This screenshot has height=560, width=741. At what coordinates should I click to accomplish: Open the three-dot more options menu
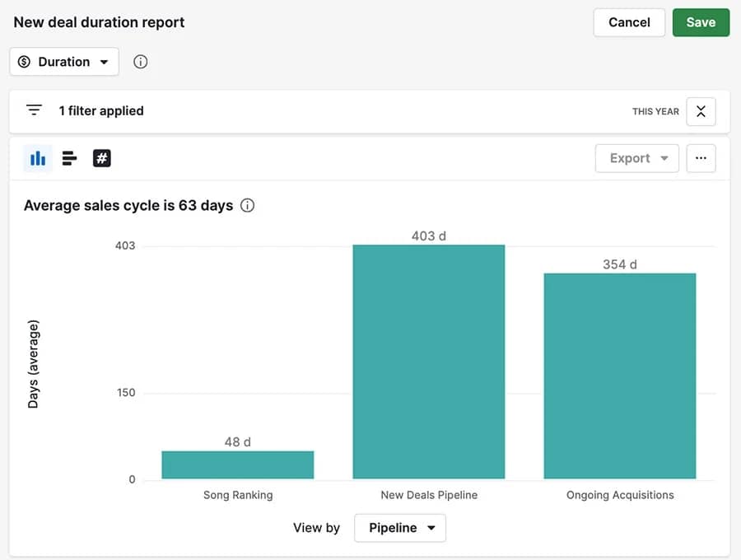point(701,157)
